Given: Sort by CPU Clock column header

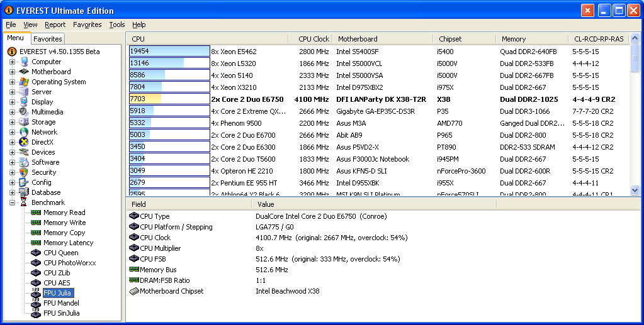Looking at the screenshot, I should pyautogui.click(x=310, y=39).
